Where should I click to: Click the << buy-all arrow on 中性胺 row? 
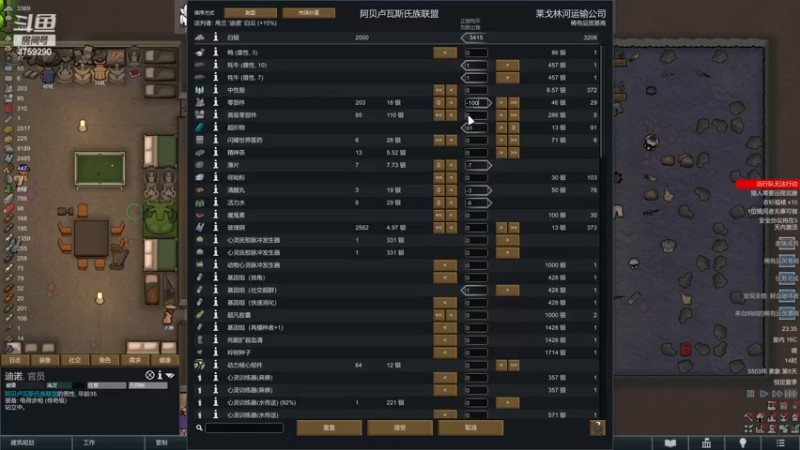[439, 90]
